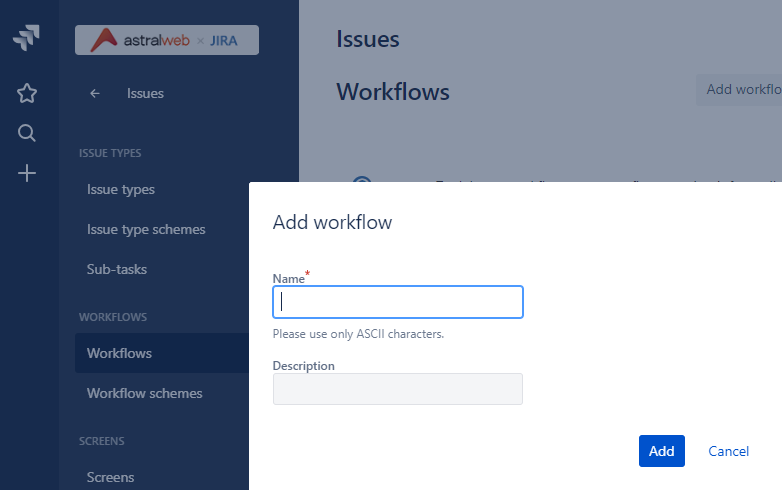Screen dimensions: 782x490
Task: Click the 'Workflows' page heading
Action: [x=393, y=92]
